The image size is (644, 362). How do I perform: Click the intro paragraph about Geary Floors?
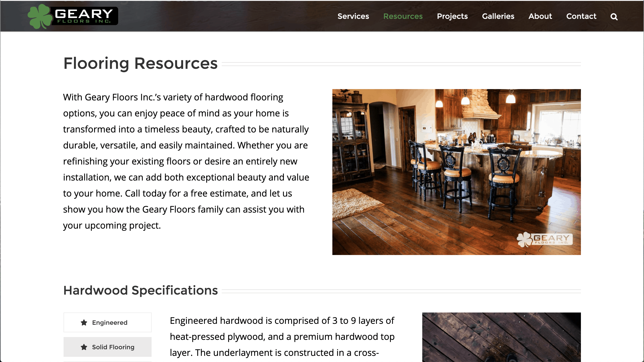[x=186, y=161]
